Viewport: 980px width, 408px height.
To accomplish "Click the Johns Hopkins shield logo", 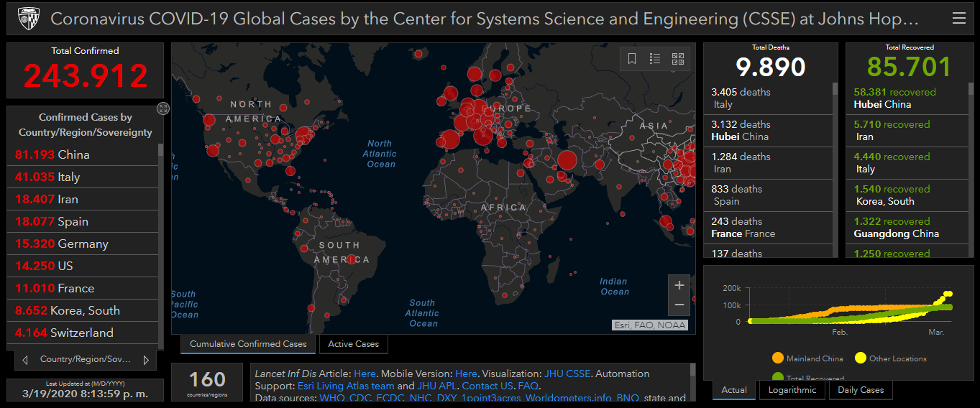I will click(29, 18).
